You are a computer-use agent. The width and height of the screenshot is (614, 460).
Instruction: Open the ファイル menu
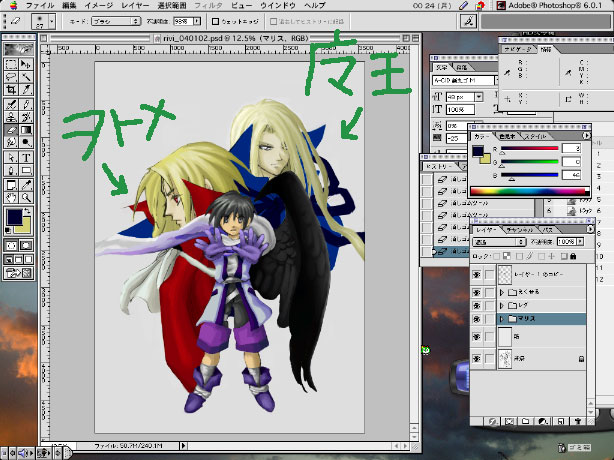point(40,5)
